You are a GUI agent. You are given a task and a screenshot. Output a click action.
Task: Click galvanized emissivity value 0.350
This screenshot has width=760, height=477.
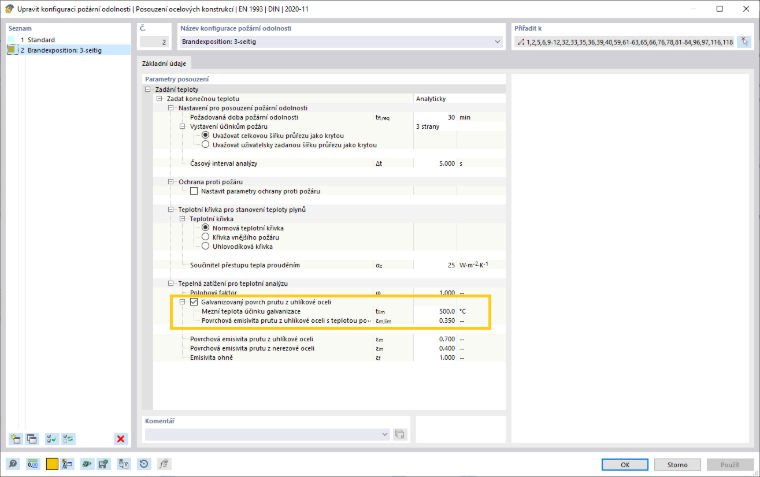[x=435, y=320]
